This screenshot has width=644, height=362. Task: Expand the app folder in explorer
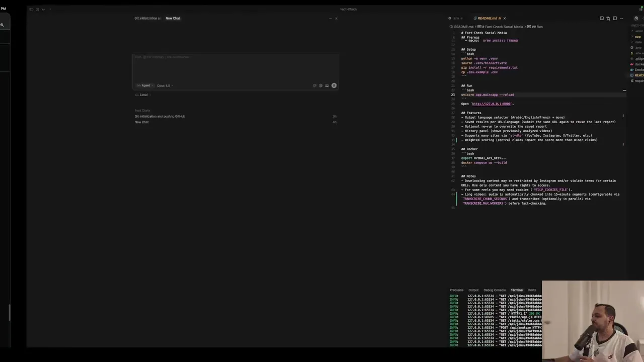pyautogui.click(x=637, y=37)
